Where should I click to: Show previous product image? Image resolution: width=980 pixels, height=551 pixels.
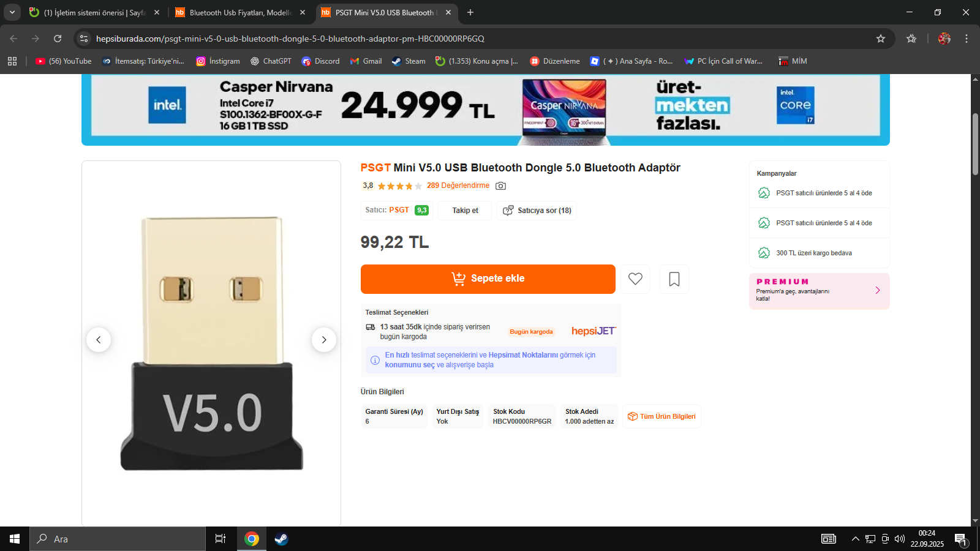click(99, 340)
